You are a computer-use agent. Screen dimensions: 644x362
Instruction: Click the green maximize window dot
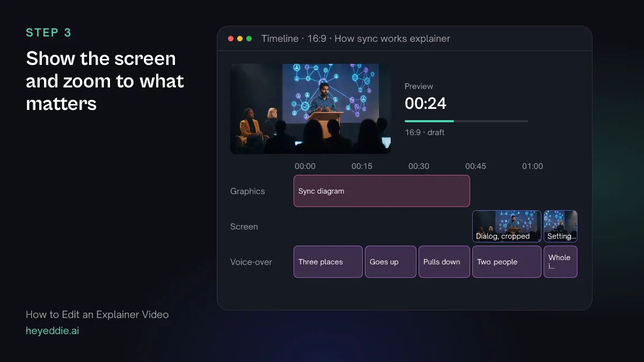point(249,39)
